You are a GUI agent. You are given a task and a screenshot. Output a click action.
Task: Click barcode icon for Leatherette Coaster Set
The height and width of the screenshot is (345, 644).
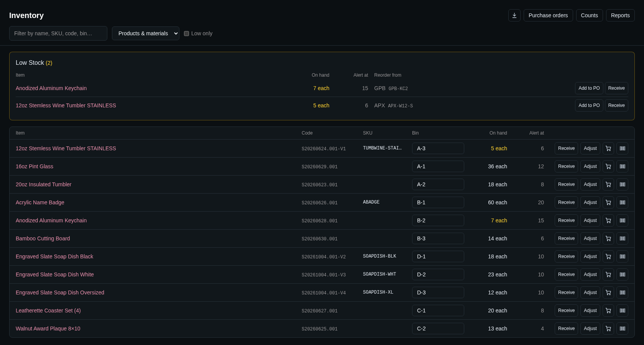coord(623,310)
